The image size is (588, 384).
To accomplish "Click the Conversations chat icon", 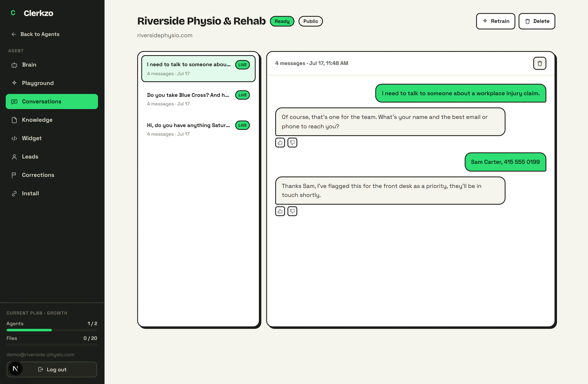I will pos(14,102).
